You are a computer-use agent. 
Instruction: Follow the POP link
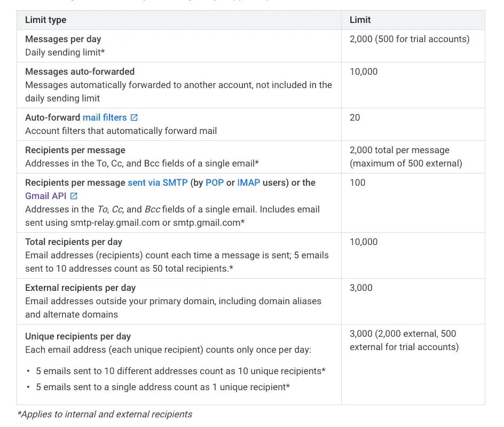215,183
